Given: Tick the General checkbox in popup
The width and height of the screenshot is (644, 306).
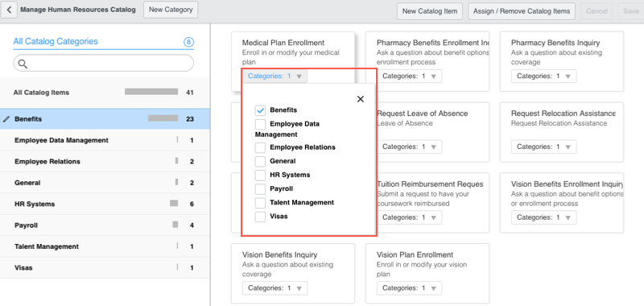Looking at the screenshot, I should 260,161.
